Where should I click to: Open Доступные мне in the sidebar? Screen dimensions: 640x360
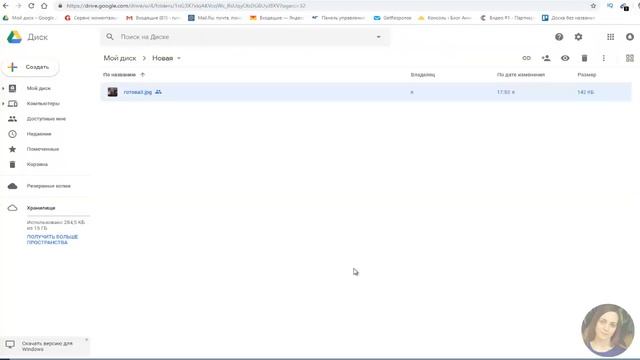46,119
